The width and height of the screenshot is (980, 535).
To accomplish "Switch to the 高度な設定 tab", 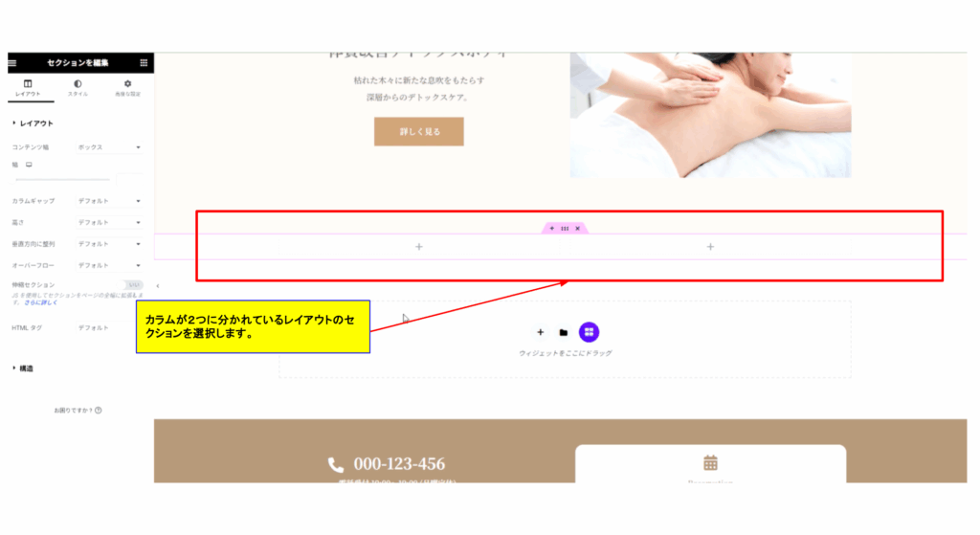I will point(127,88).
